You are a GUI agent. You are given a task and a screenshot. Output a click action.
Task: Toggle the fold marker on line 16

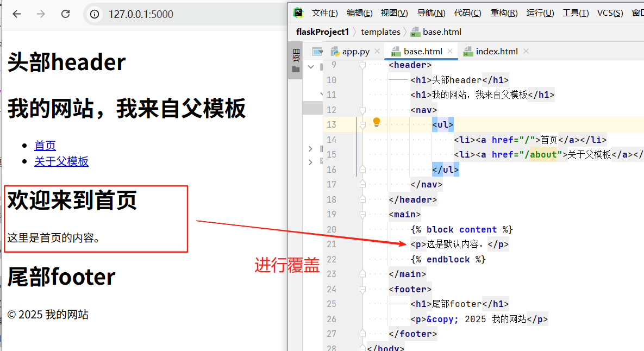[362, 170]
